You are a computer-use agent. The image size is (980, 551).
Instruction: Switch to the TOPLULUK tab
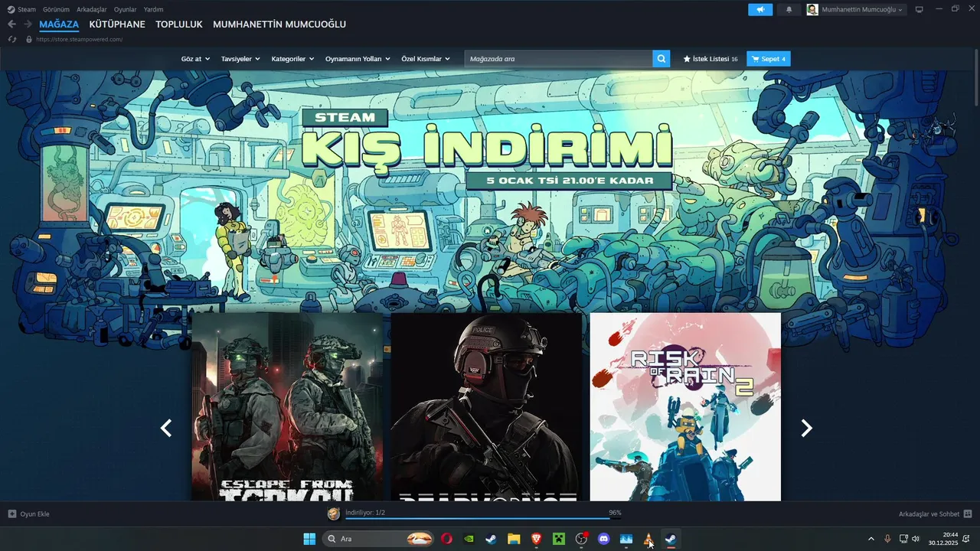point(179,24)
